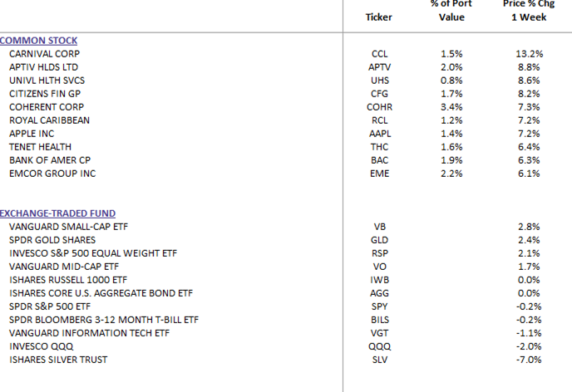This screenshot has width=572, height=392.
Task: Select the QQQ ticker cell
Action: pyautogui.click(x=379, y=345)
